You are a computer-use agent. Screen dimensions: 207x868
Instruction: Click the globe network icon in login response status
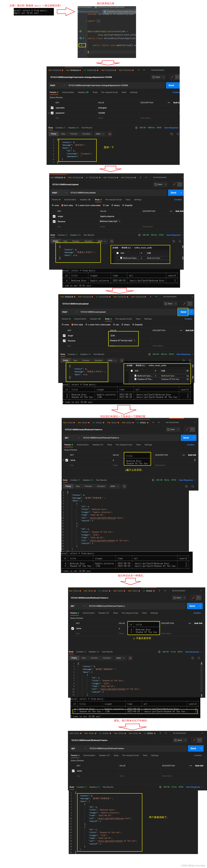136,128
